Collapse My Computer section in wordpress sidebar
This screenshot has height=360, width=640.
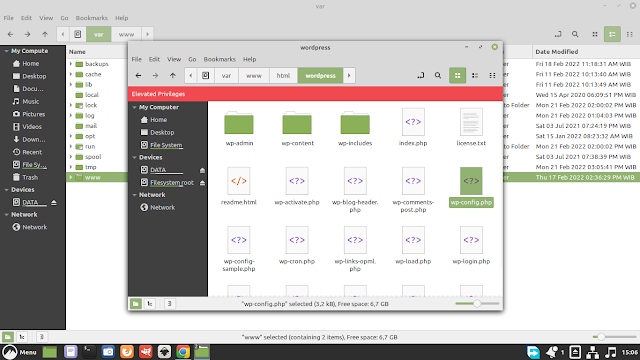point(134,107)
